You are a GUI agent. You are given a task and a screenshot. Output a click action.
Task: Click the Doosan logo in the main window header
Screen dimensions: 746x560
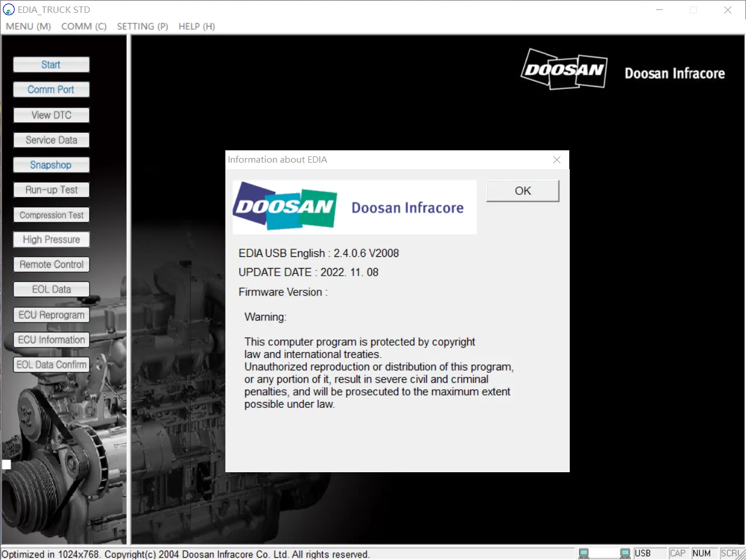(564, 69)
